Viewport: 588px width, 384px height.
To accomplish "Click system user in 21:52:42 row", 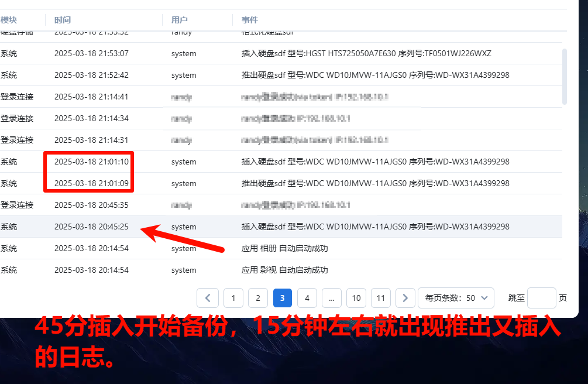I will [x=184, y=76].
